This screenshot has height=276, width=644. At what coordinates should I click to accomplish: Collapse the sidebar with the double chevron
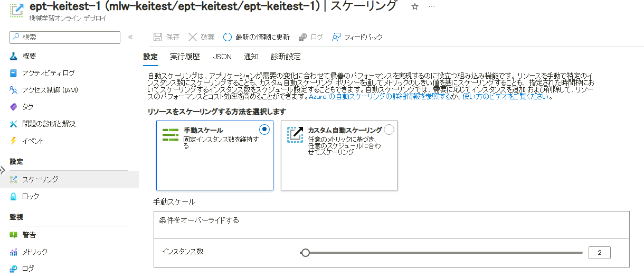(130, 37)
